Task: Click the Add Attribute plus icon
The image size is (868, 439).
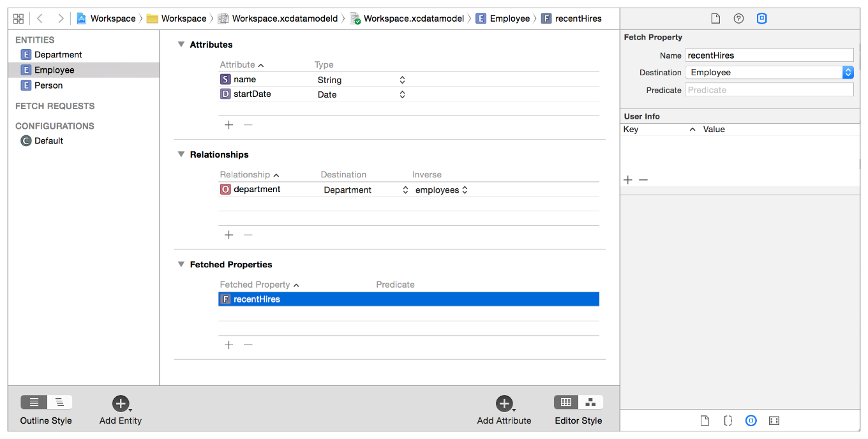Action: [504, 403]
